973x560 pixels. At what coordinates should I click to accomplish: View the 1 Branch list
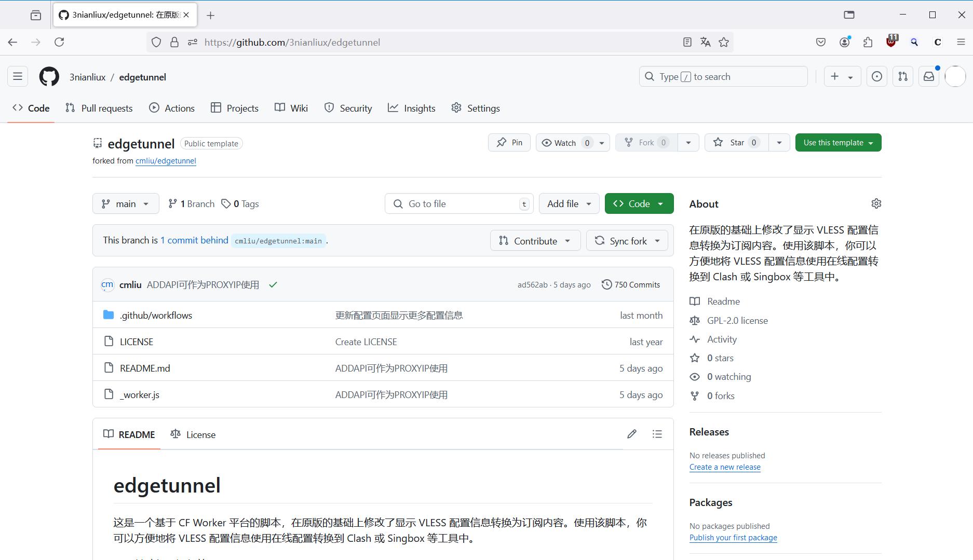point(192,203)
